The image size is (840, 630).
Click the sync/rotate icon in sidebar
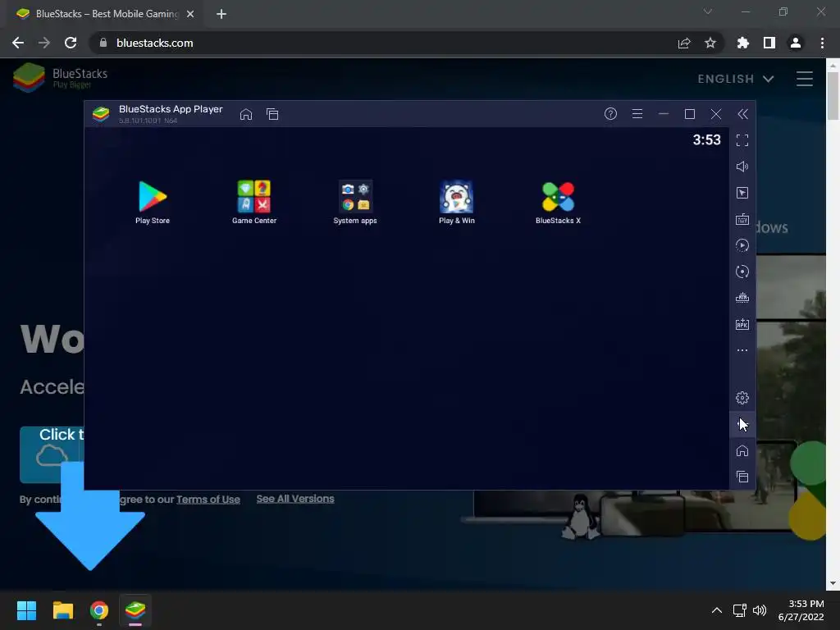742,272
